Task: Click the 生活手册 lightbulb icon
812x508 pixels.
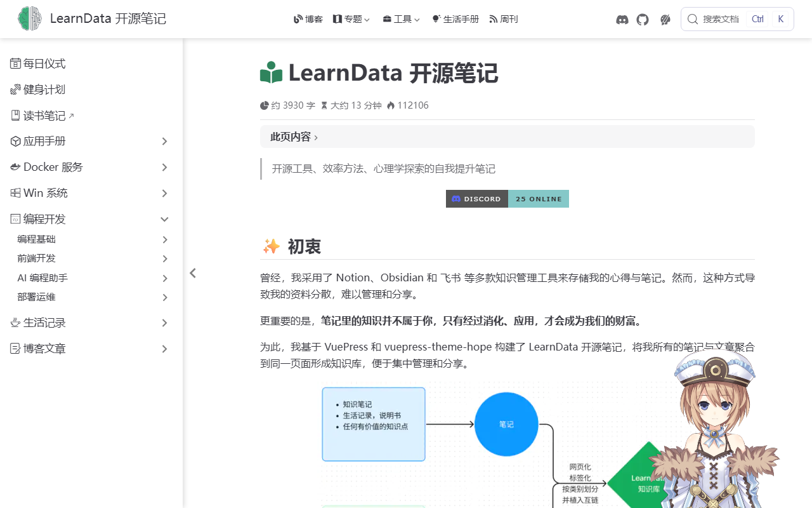Action: [x=436, y=19]
